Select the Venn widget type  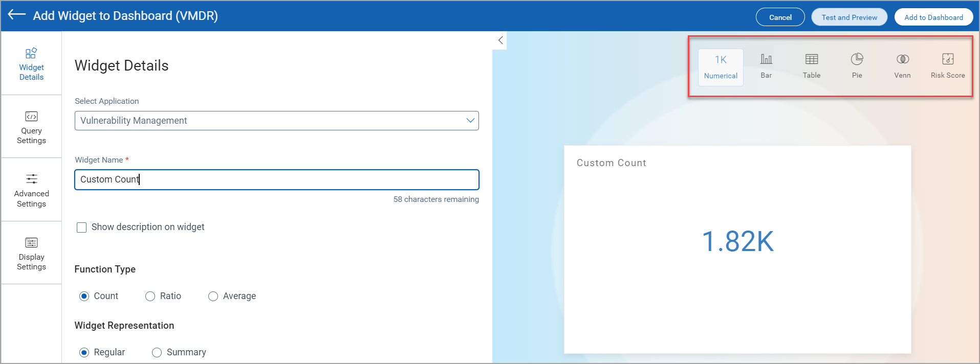coord(902,67)
